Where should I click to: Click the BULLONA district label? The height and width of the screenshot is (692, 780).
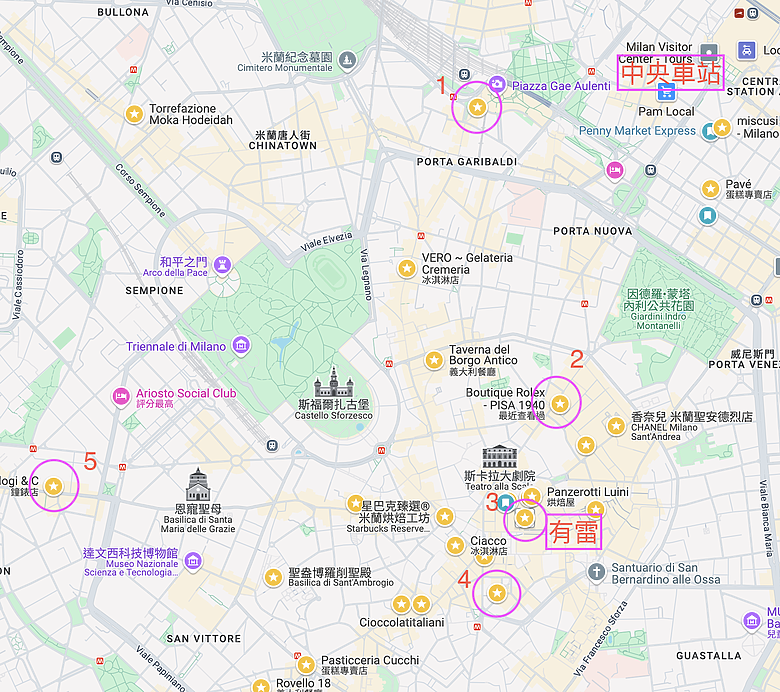pyautogui.click(x=123, y=12)
